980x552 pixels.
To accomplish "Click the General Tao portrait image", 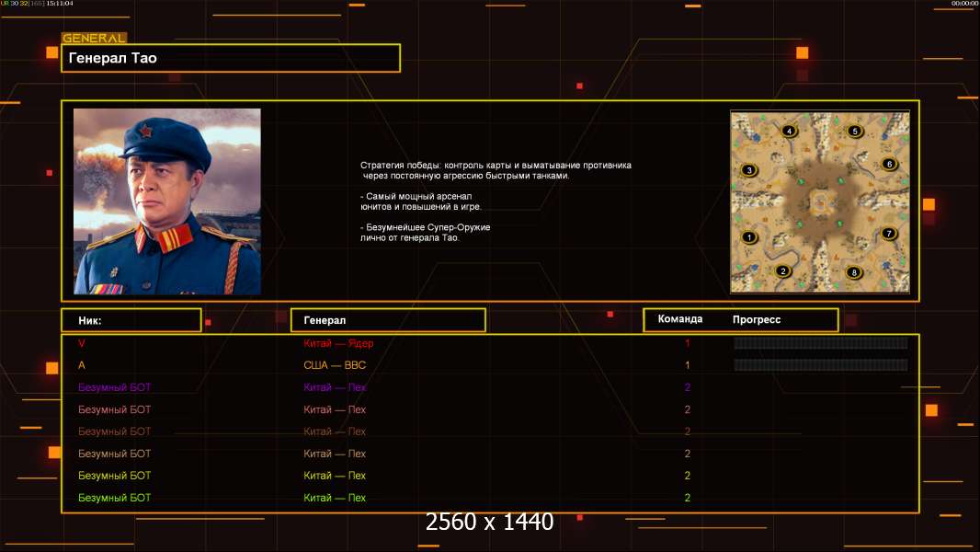I will (167, 201).
